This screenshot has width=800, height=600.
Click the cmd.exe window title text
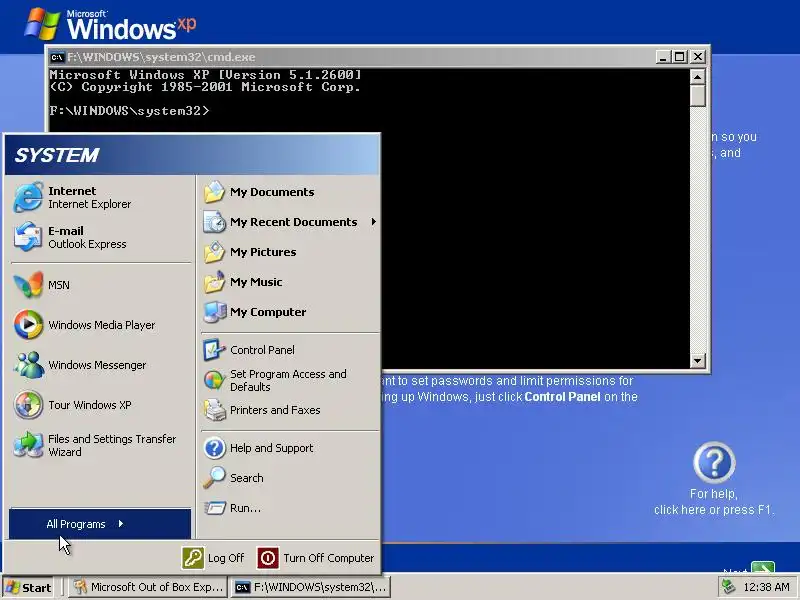point(161,57)
